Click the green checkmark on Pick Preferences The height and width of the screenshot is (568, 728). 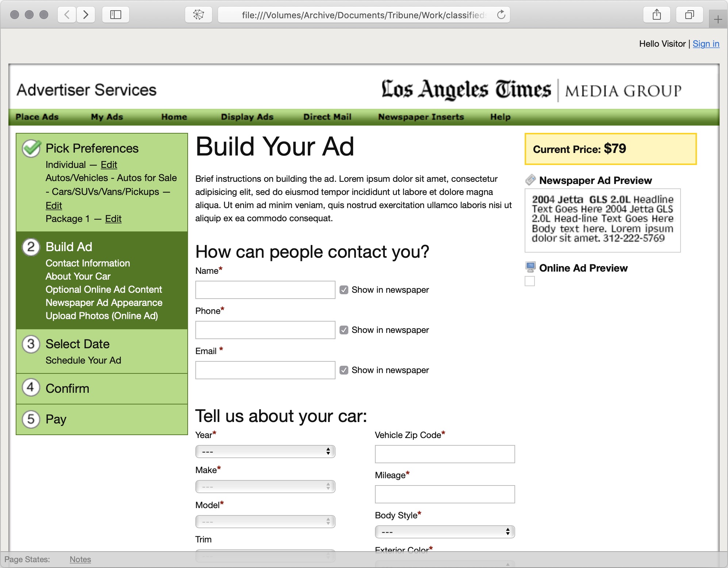point(31,148)
